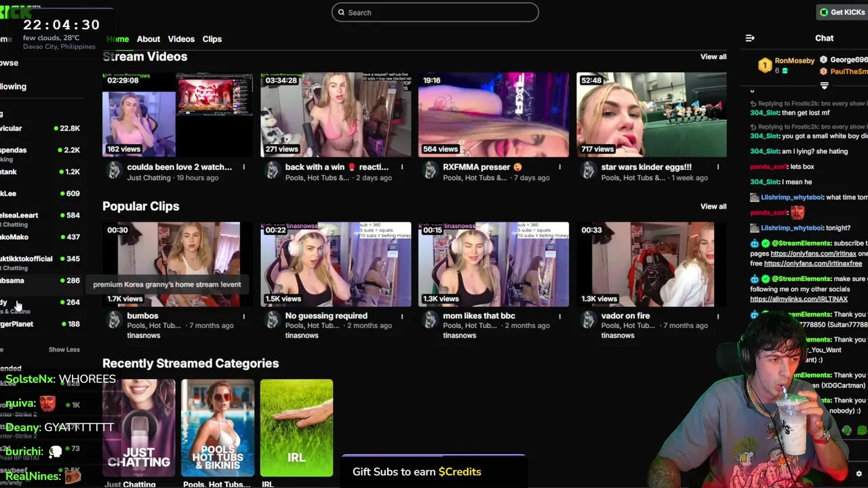This screenshot has width=868, height=488.
Task: View all Stream Videos
Action: 713,57
